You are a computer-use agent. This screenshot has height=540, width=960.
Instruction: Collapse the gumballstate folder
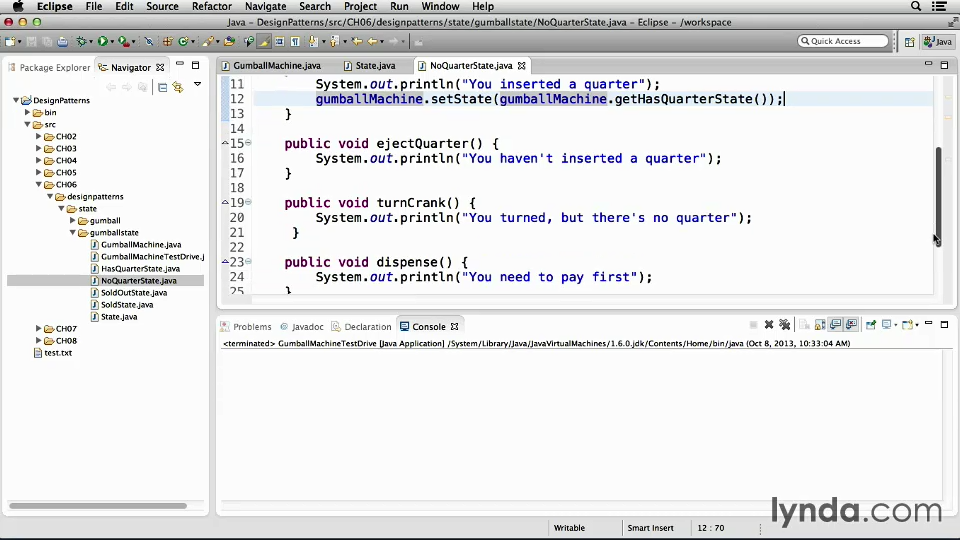click(x=72, y=232)
